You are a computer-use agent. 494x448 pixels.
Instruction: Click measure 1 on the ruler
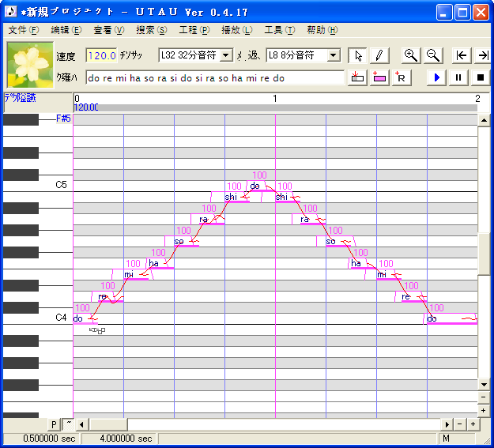275,99
